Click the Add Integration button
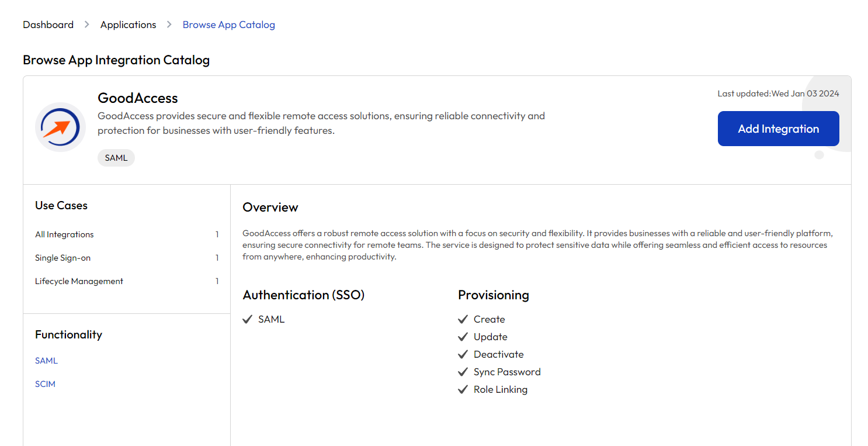Viewport: 868px width, 446px height. (778, 129)
